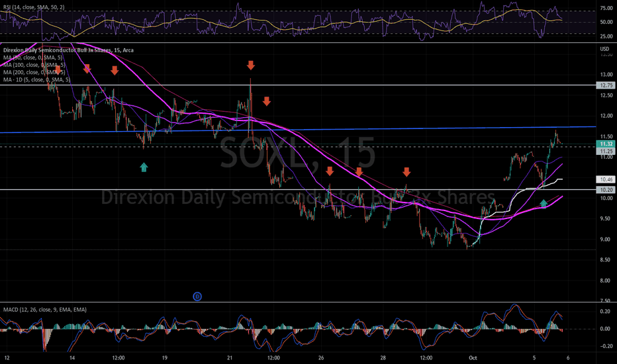
Task: Click the 12.75 horizontal line price label
Action: 605,85
